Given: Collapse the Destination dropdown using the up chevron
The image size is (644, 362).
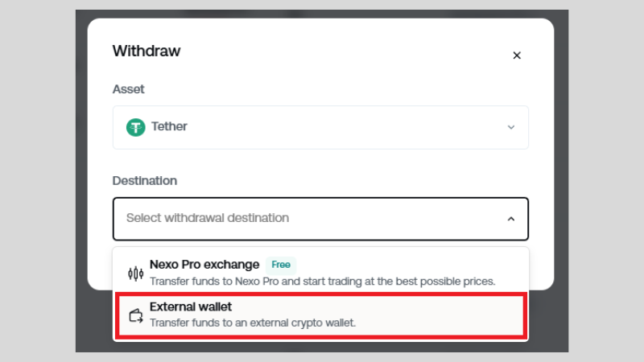Looking at the screenshot, I should pos(511,219).
